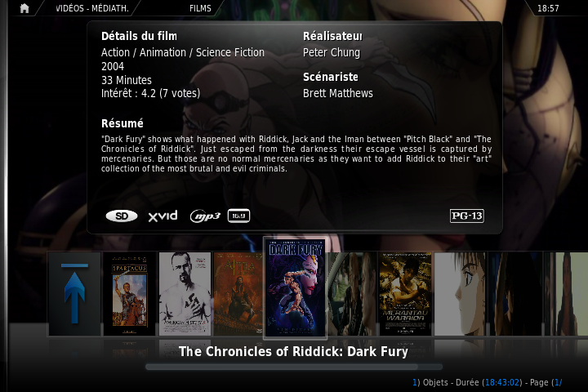This screenshot has height=392, width=588.
Task: Go up with the blue arrow tile
Action: (75, 294)
